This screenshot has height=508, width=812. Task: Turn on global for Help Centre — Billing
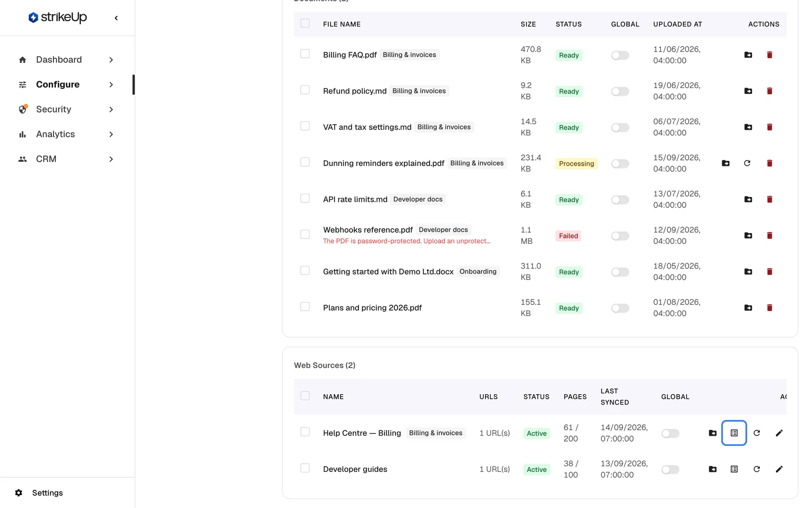click(670, 434)
